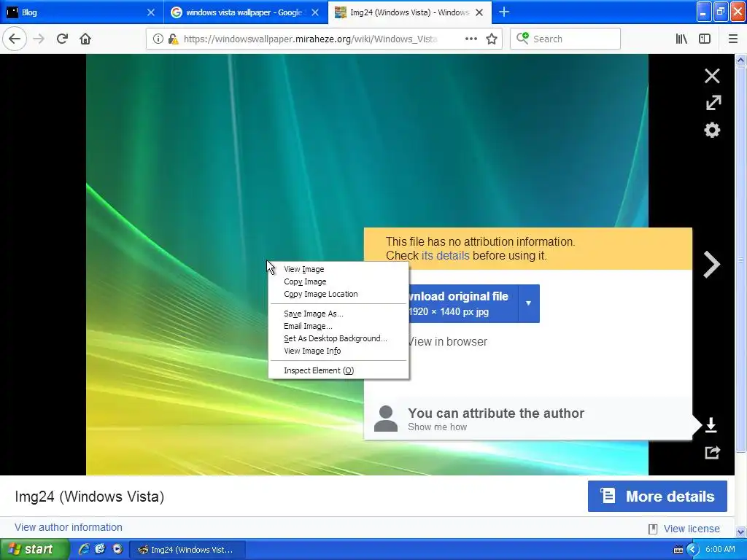Click the download arrow icon in viewer
Screen dimensions: 747x560
(x=711, y=425)
